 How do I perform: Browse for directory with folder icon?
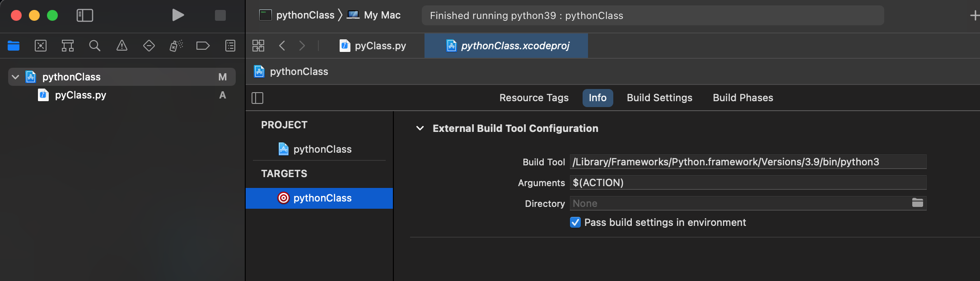coord(918,203)
